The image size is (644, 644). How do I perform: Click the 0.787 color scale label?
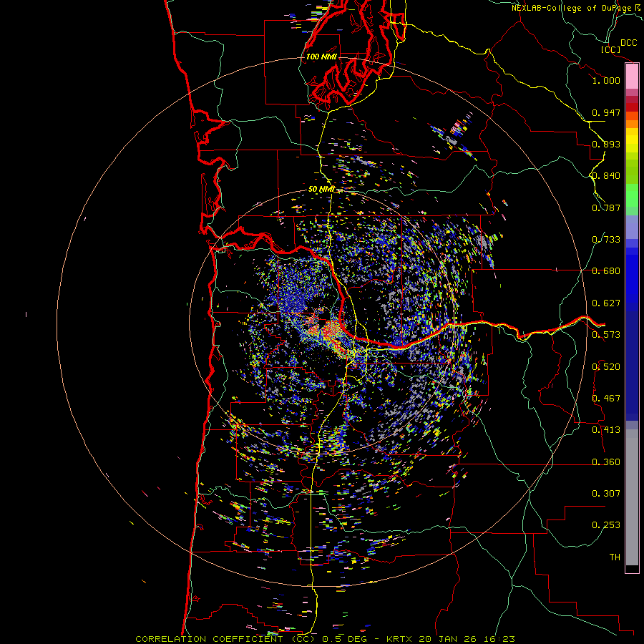606,208
